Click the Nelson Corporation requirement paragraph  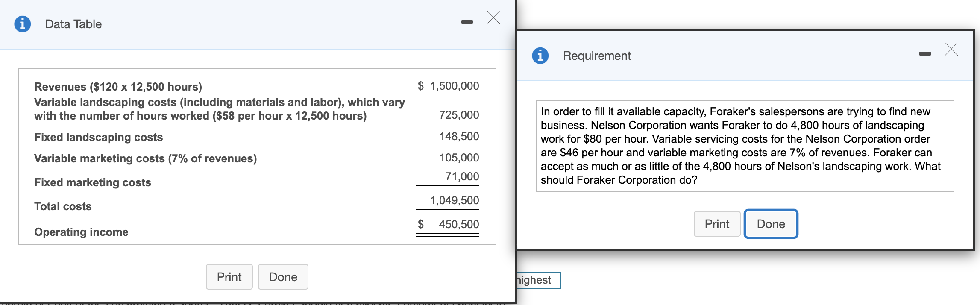click(x=745, y=146)
